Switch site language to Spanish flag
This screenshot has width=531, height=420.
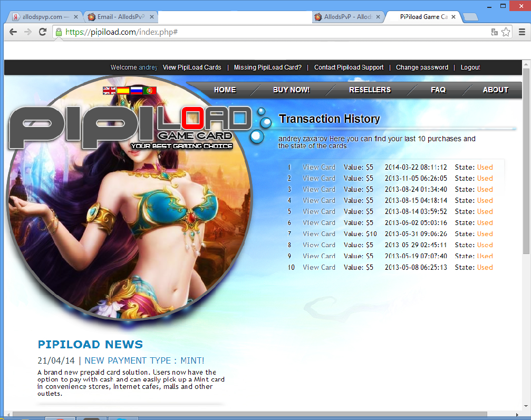pyautogui.click(x=123, y=90)
